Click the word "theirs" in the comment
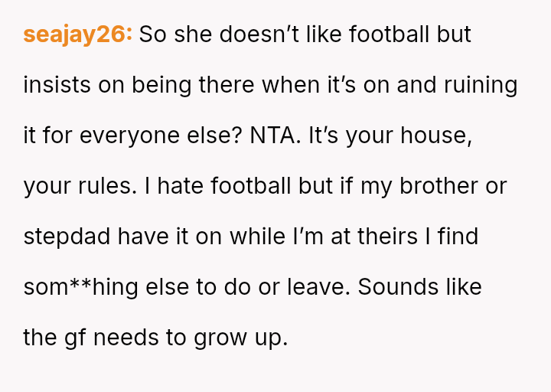Viewport: 551px width, 392px height. point(387,237)
